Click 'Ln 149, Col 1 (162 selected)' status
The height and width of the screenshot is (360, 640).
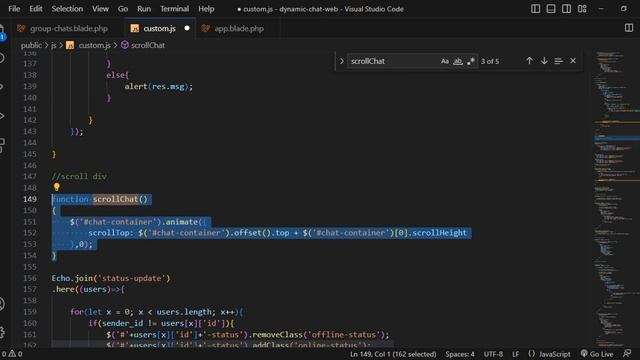coord(393,354)
